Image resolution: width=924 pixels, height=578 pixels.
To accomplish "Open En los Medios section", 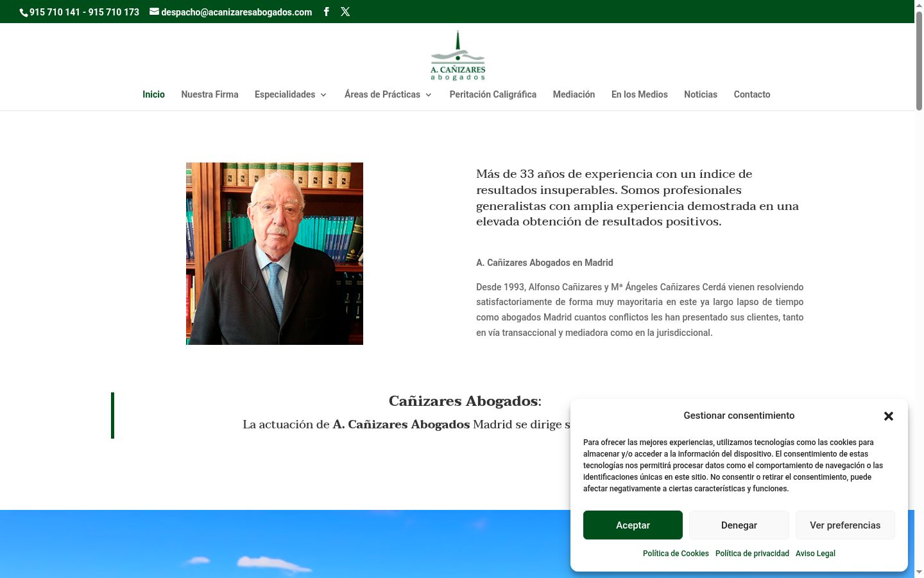I will coord(640,94).
